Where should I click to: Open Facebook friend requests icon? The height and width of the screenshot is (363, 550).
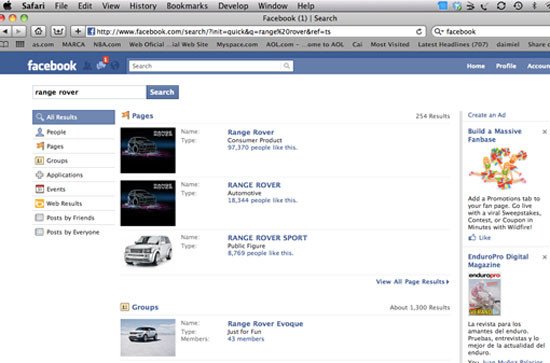click(x=88, y=65)
